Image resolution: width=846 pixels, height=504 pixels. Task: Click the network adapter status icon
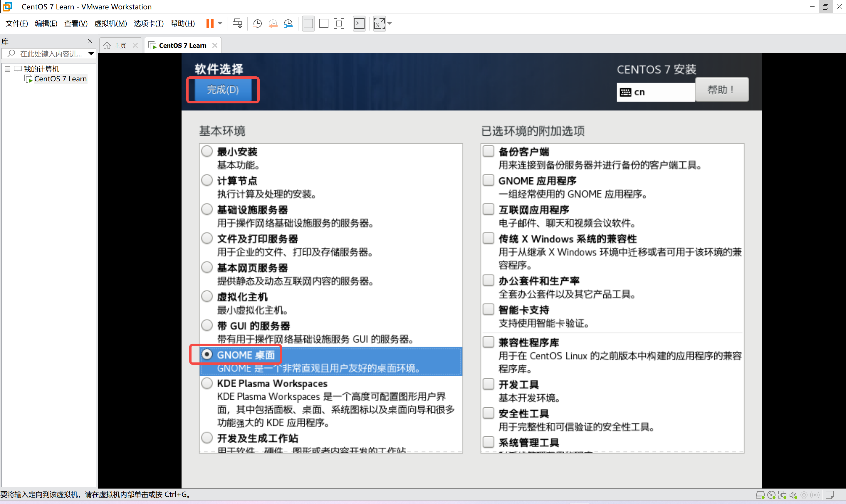click(x=782, y=495)
